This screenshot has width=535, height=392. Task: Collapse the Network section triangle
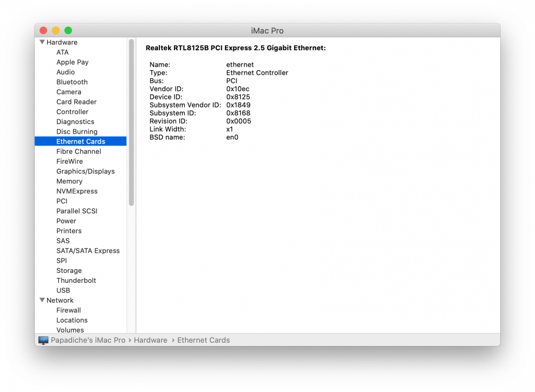(42, 300)
